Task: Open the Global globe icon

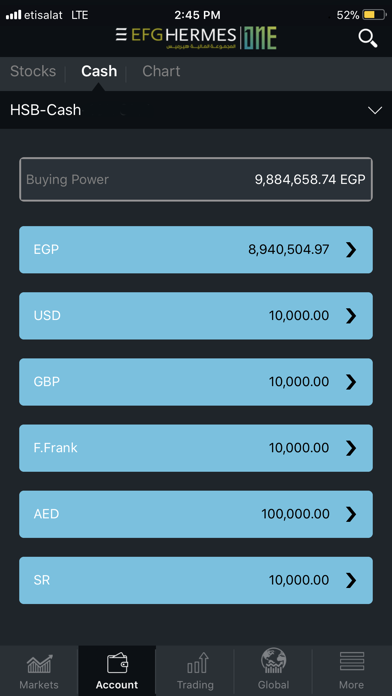Action: (x=273, y=661)
